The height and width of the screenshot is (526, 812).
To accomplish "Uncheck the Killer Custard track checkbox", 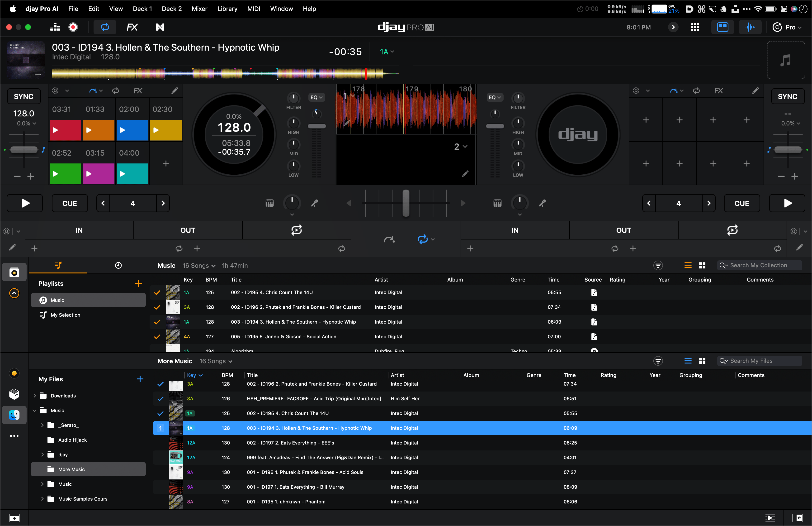I will [x=157, y=307].
